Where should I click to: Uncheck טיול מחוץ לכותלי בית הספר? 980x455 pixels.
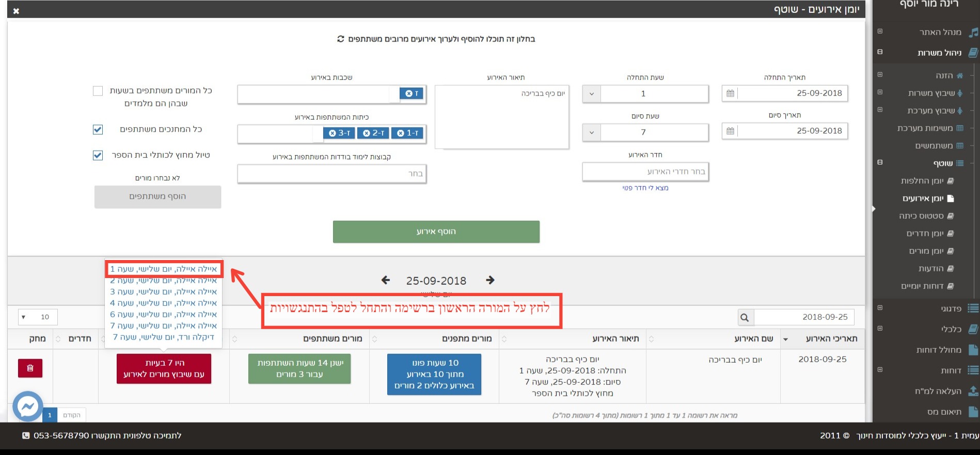tap(98, 155)
